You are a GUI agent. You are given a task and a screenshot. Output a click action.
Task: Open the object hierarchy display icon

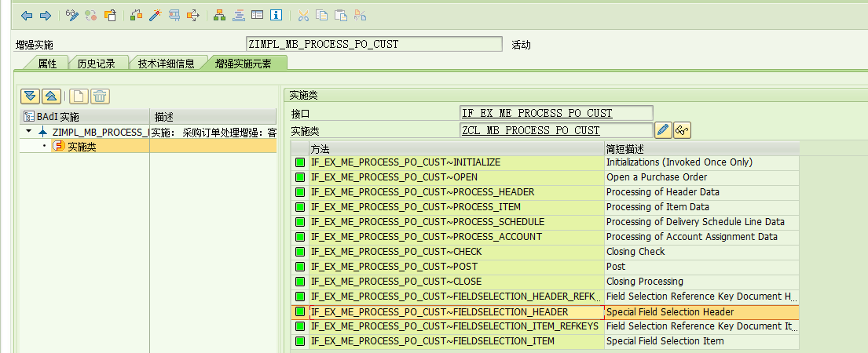pyautogui.click(x=219, y=15)
